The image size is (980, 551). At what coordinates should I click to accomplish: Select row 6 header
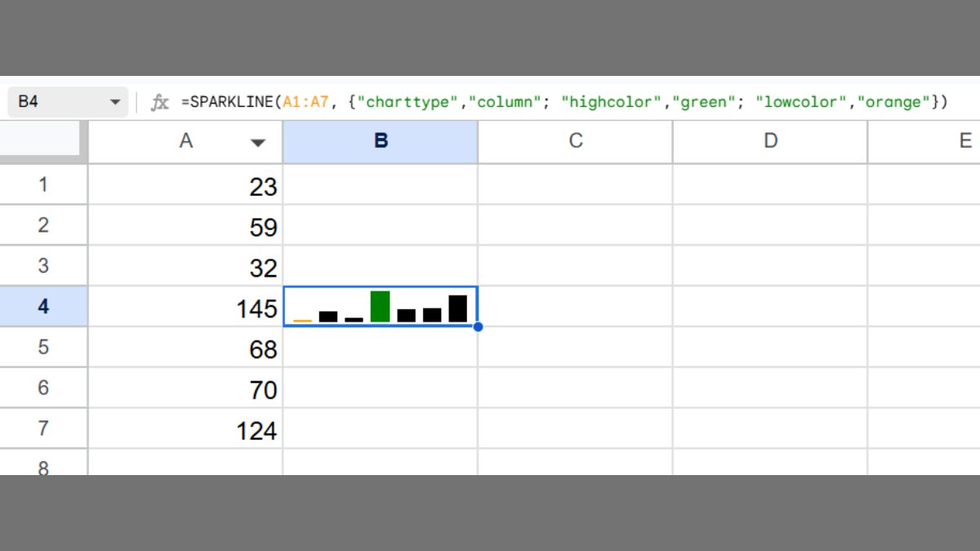43,389
